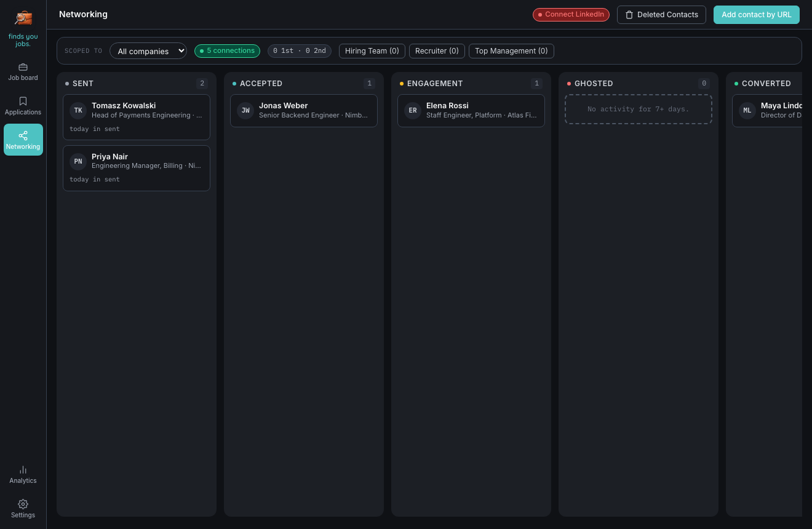Toggle the Top Management (0) filter
This screenshot has width=812, height=529.
coord(511,51)
